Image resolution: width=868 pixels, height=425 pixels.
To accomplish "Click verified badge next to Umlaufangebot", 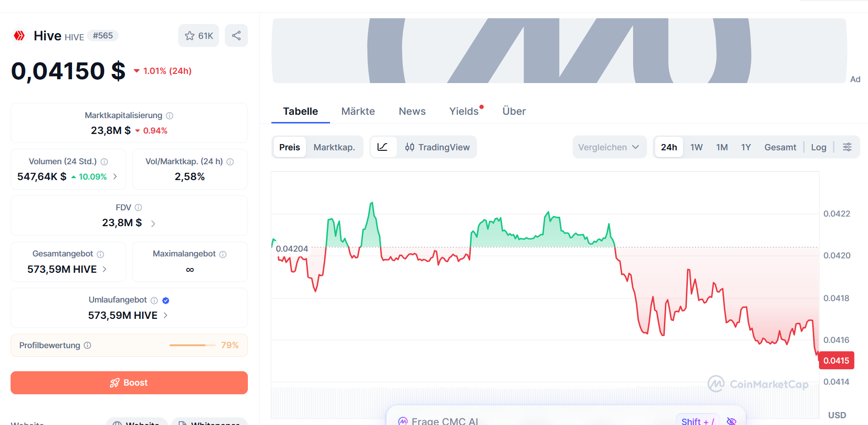I will (166, 301).
